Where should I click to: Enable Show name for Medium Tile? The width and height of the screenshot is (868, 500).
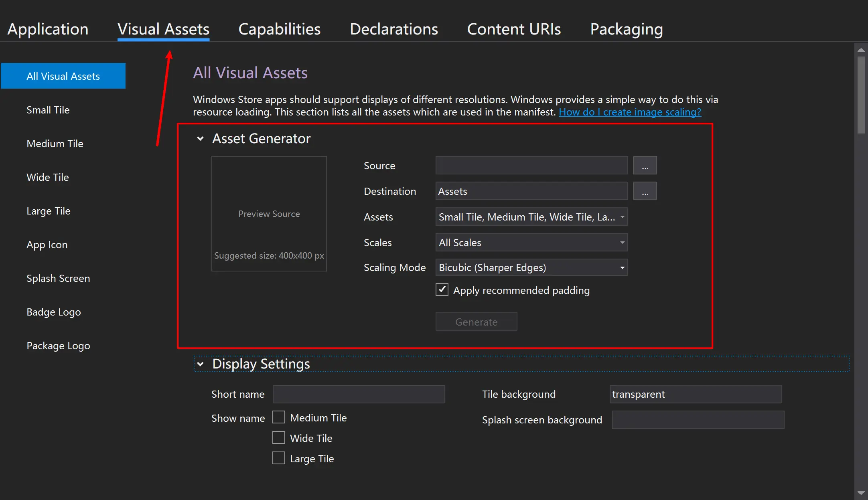[279, 417]
